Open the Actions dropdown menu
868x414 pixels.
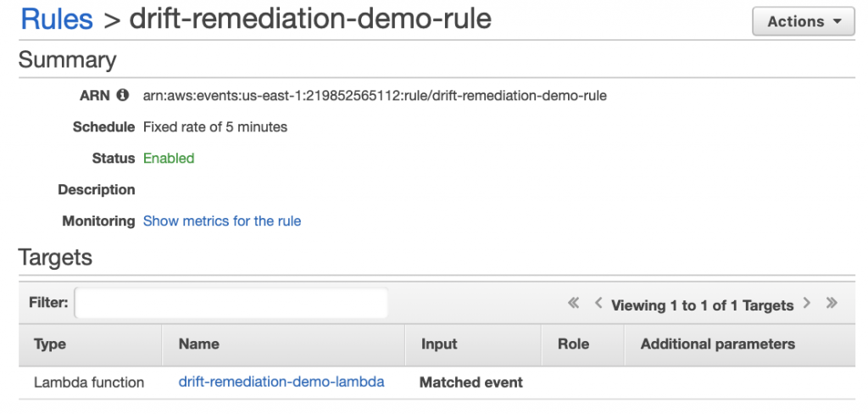tap(804, 21)
